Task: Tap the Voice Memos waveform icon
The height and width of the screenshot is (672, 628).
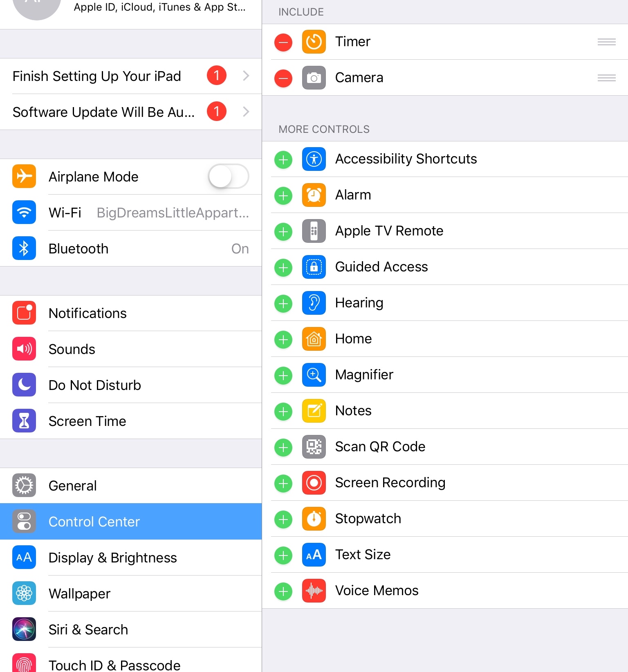Action: [314, 591]
